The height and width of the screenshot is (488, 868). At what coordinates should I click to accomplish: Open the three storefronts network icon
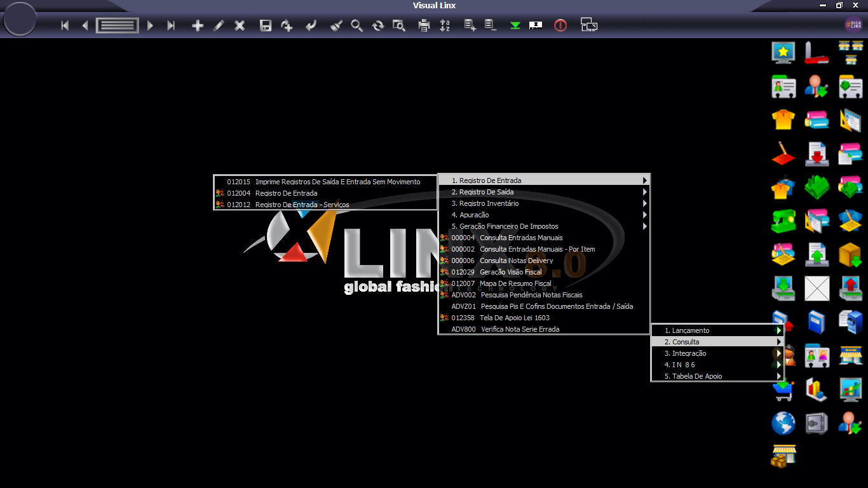point(850,52)
